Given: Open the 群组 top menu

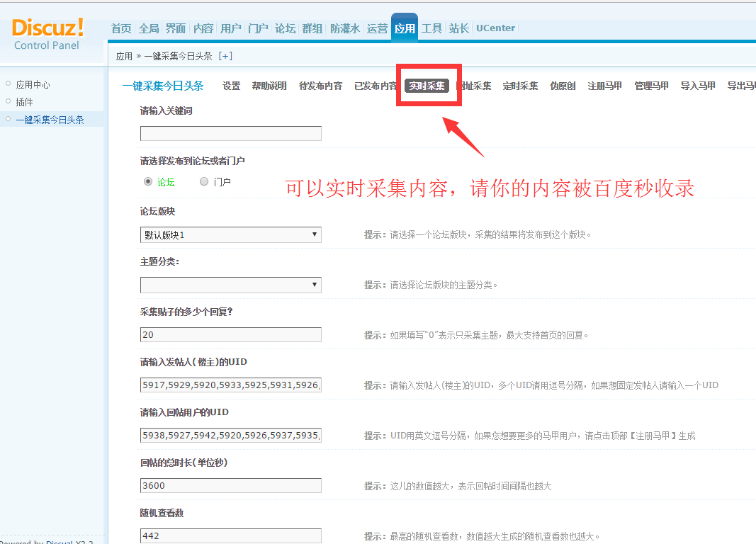Looking at the screenshot, I should pos(312,28).
